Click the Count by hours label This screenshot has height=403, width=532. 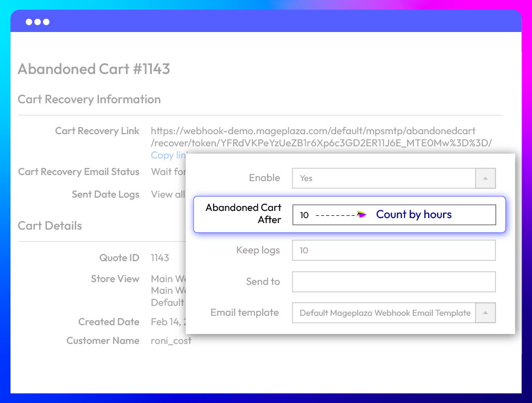[x=414, y=215]
